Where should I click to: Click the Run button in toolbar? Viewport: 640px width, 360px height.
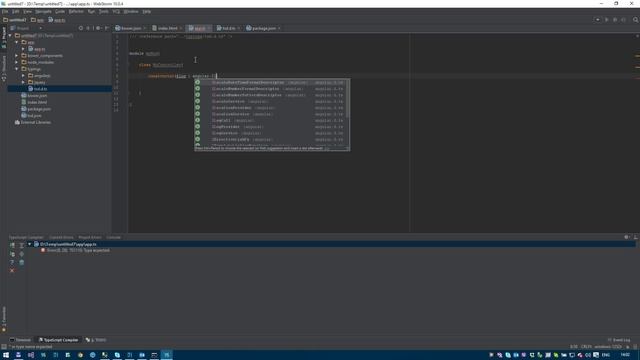pyautogui.click(x=607, y=20)
